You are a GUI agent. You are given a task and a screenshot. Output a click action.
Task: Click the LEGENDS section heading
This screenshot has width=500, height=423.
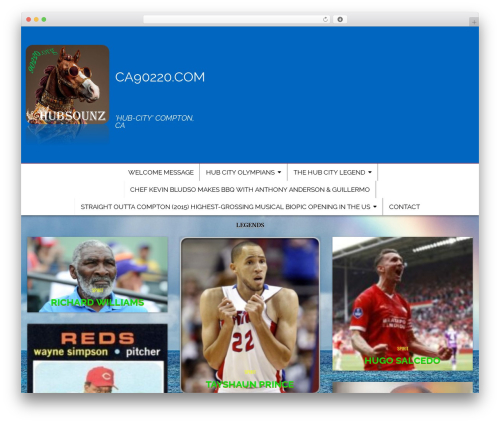pos(250,225)
